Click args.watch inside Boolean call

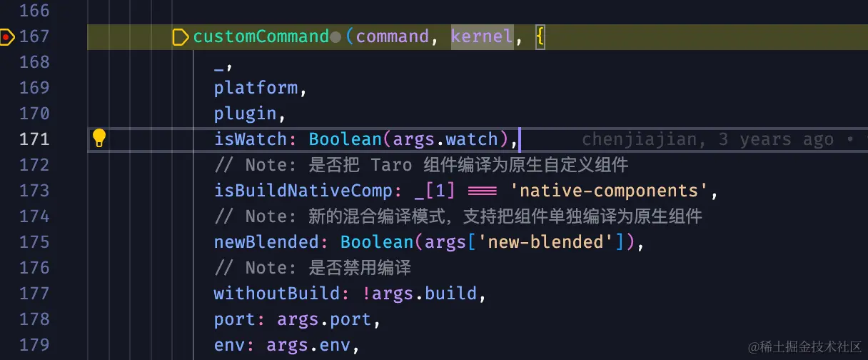coord(446,139)
